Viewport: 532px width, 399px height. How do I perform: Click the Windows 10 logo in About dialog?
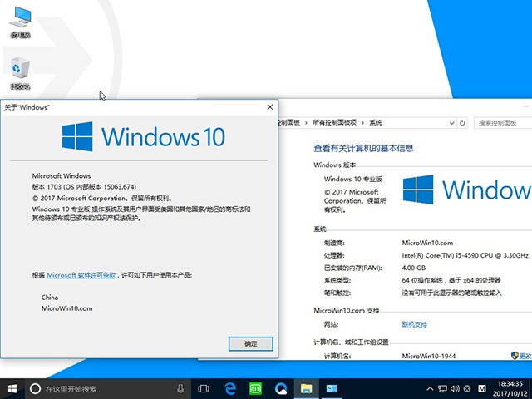144,136
